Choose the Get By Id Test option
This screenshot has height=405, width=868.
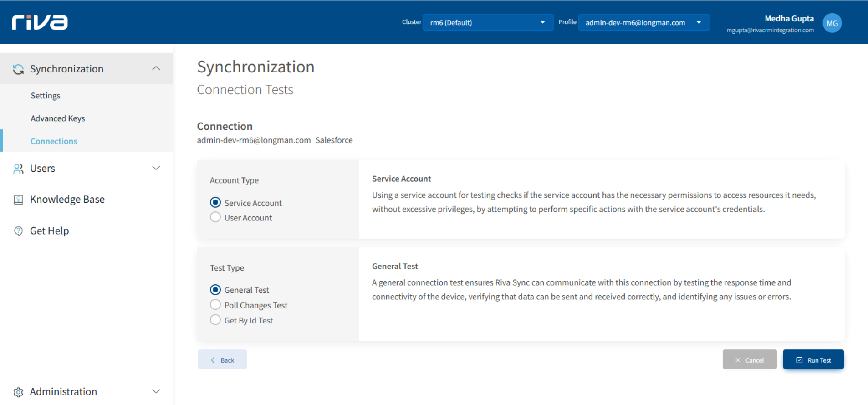(215, 320)
